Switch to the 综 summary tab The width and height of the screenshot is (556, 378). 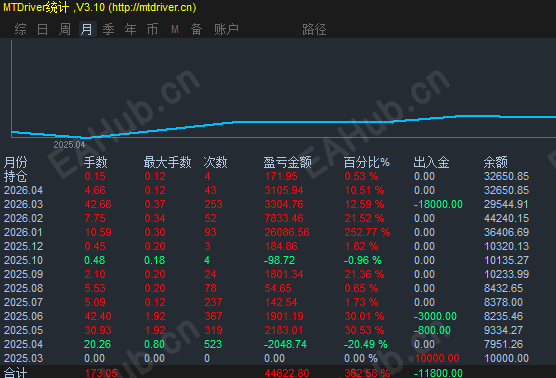coord(21,29)
